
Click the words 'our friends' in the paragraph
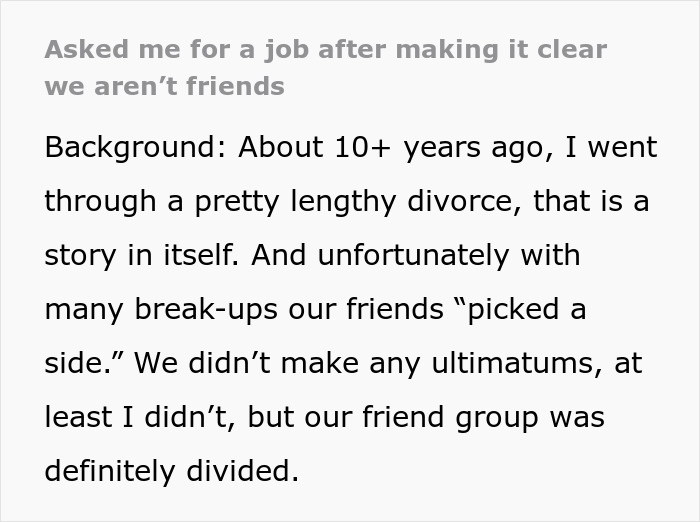(366, 309)
